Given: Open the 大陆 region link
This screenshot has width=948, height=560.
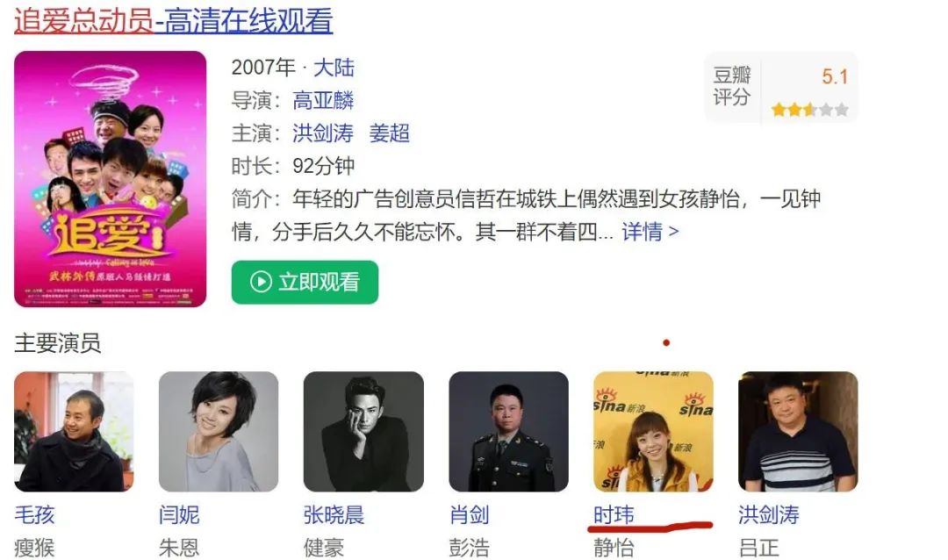Looking at the screenshot, I should point(334,67).
